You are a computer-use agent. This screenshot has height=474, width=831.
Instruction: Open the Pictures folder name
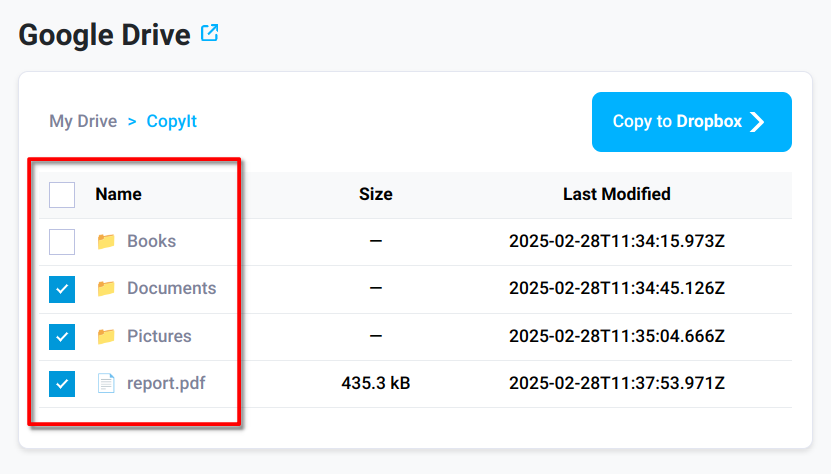click(159, 336)
